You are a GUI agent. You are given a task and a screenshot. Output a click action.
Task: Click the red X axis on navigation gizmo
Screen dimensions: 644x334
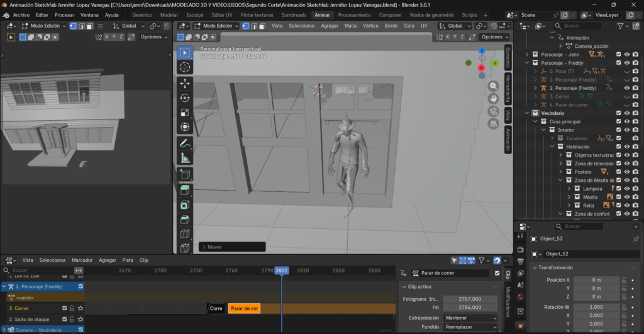click(x=481, y=68)
